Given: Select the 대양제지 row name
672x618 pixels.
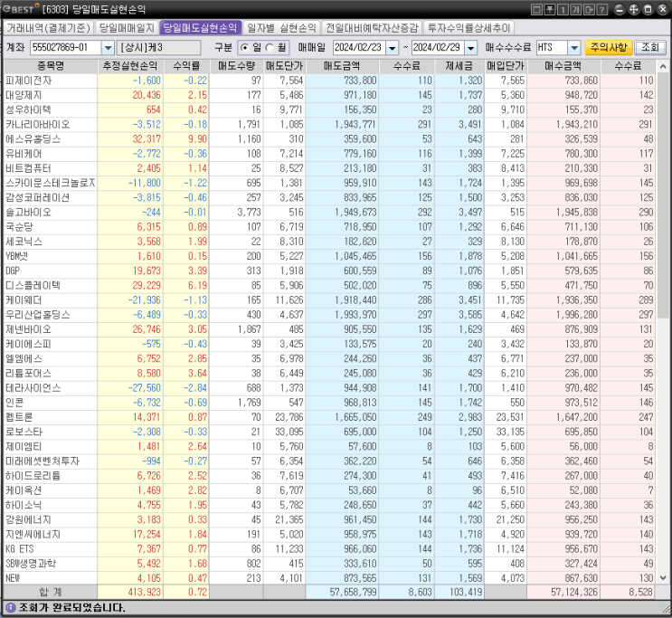Looking at the screenshot, I should [24, 95].
